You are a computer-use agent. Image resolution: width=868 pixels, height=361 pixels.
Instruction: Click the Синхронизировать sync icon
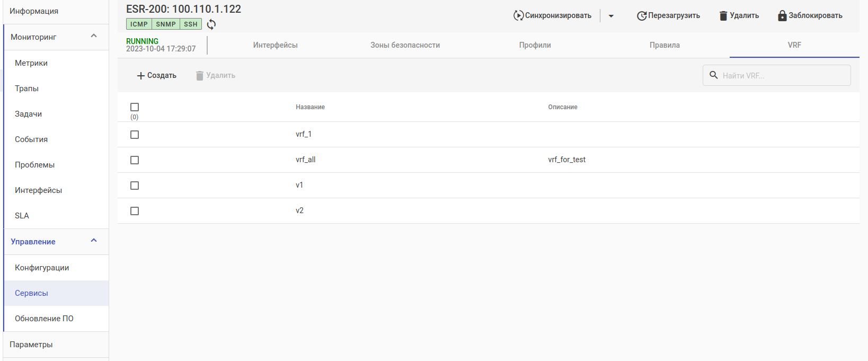[518, 15]
